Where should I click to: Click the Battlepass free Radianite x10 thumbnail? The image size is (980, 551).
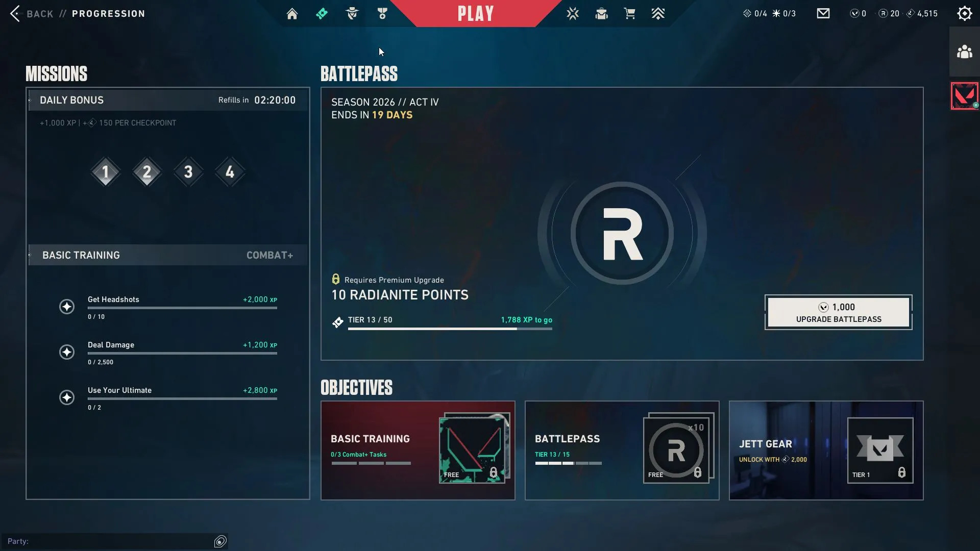coord(676,450)
